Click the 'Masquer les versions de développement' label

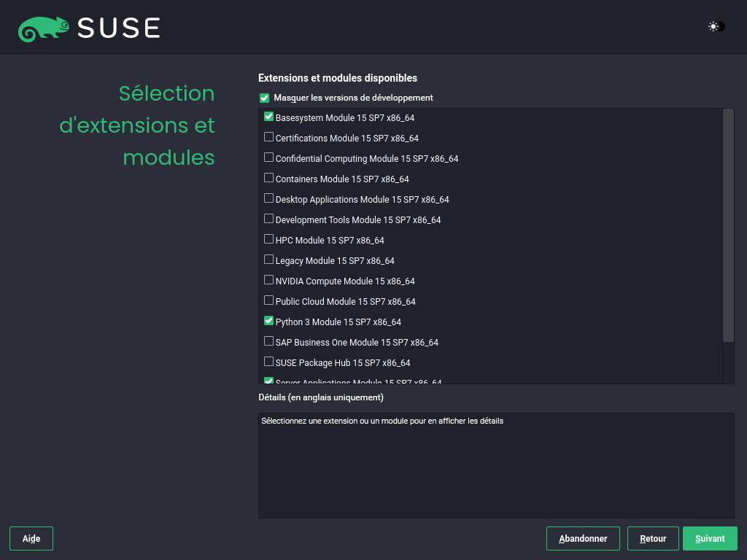354,98
